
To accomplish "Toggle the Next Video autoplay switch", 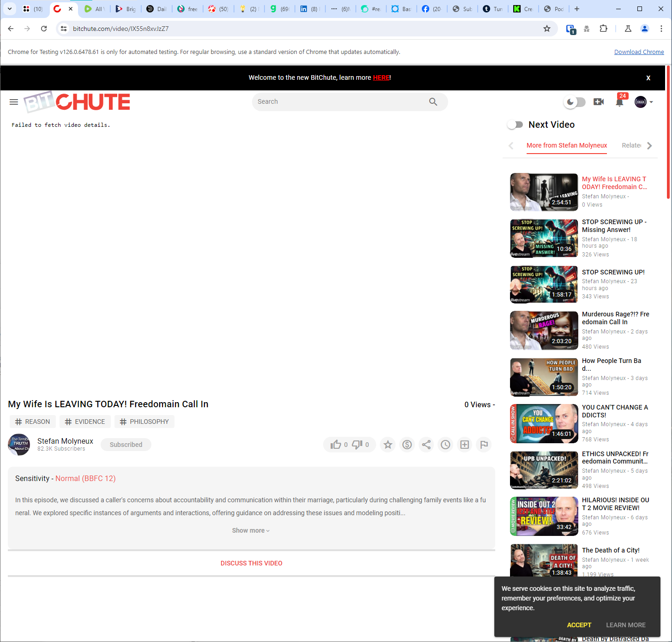I will point(515,125).
